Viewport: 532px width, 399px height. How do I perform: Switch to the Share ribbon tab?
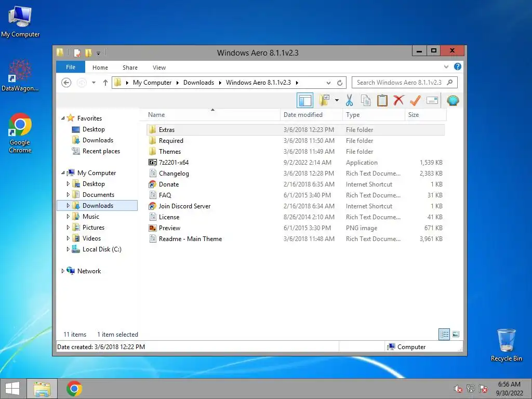coord(130,68)
